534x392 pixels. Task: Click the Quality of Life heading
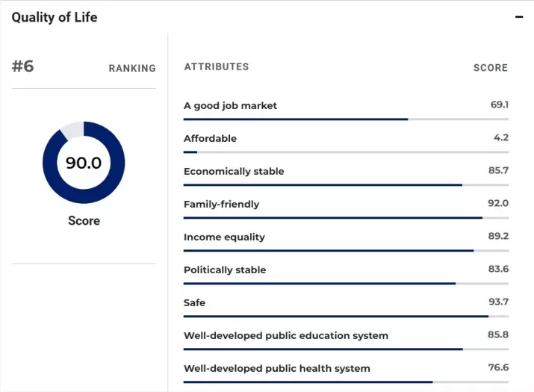[54, 17]
